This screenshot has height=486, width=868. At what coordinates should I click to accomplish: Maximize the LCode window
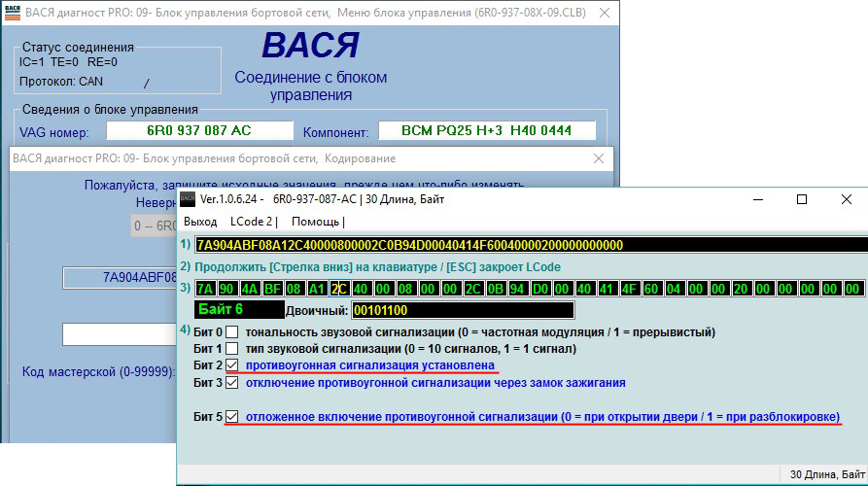(x=802, y=199)
